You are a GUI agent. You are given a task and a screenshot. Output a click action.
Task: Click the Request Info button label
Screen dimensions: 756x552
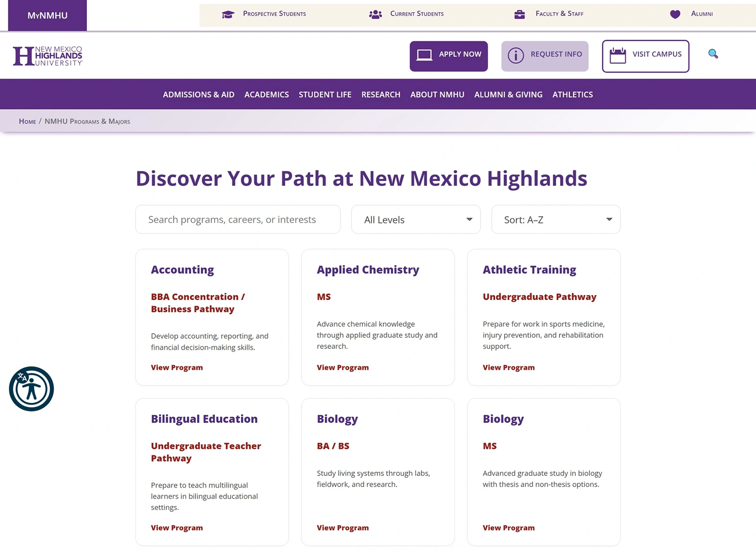[x=556, y=54]
